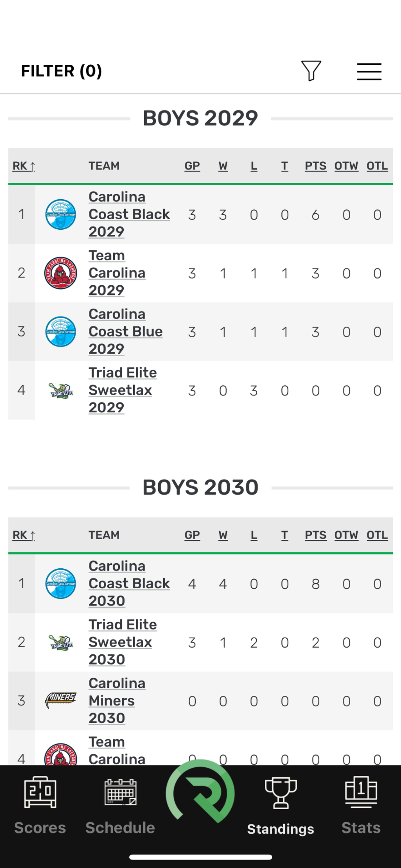Viewport: 401px width, 868px height.
Task: Open Carolina Coast Black 2030 team link
Action: pos(129,584)
